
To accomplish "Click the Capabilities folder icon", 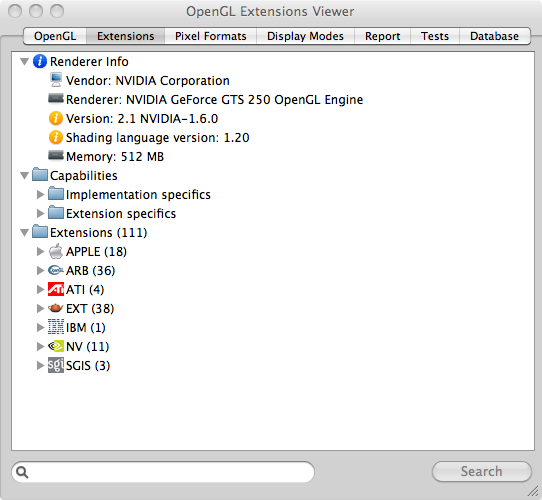I will (x=40, y=175).
